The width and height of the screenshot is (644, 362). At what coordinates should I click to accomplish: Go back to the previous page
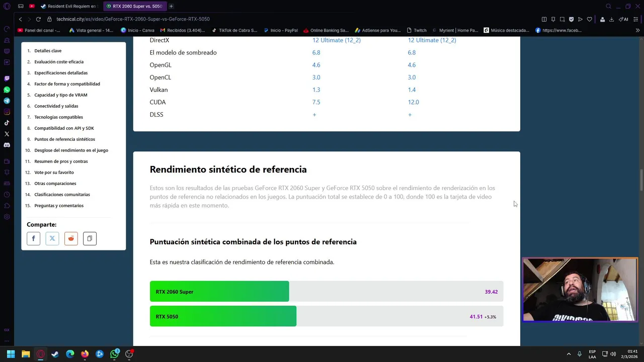point(20,19)
